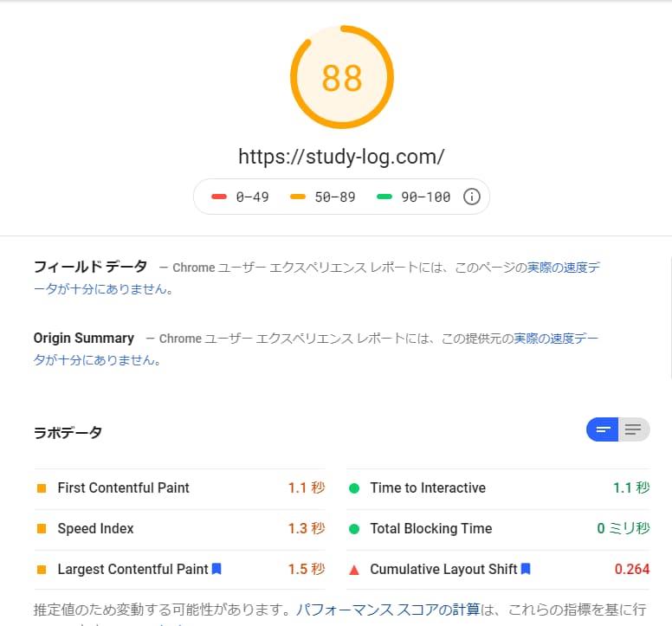Viewport: 672px width, 626px height.
Task: Switch lab data to compact view toggle
Action: [603, 429]
